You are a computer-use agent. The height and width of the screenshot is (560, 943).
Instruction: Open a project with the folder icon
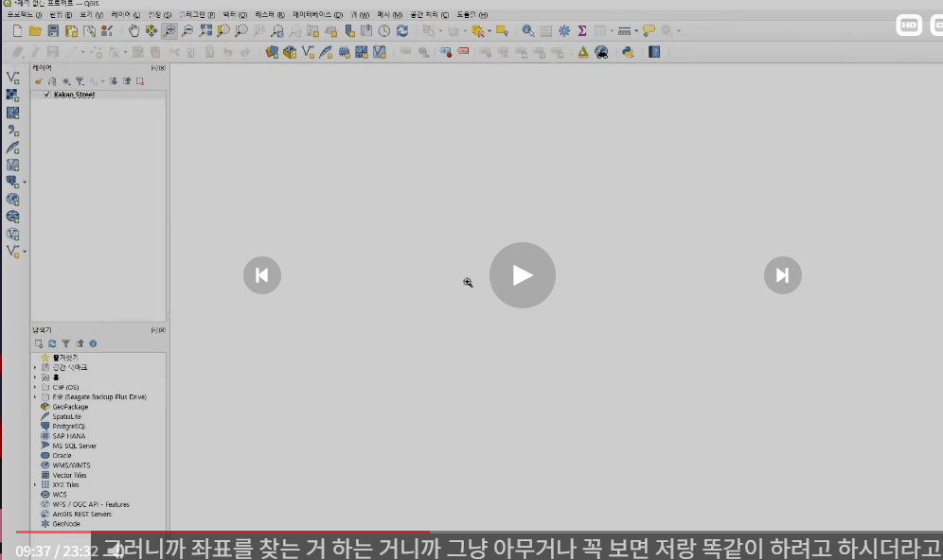tap(35, 30)
